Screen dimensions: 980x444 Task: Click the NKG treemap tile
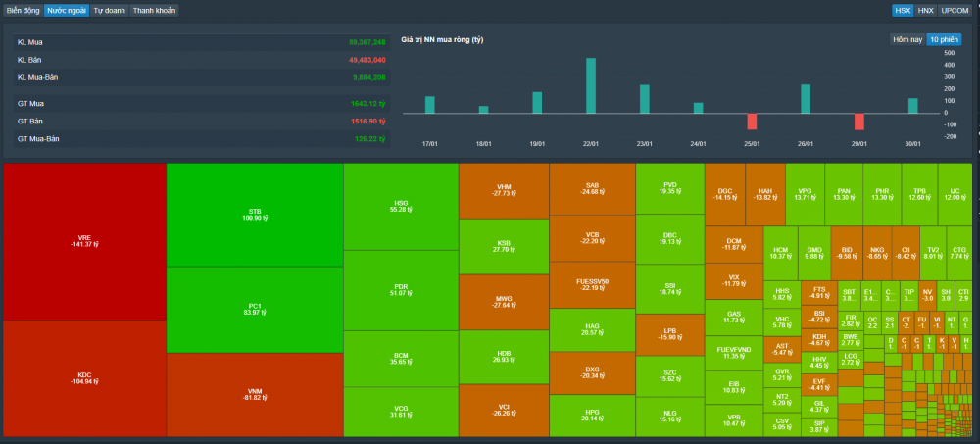pyautogui.click(x=877, y=253)
